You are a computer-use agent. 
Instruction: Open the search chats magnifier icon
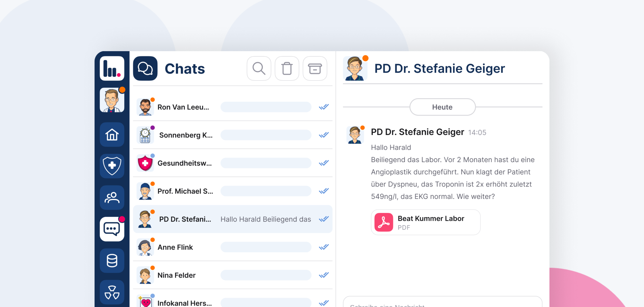pos(259,68)
